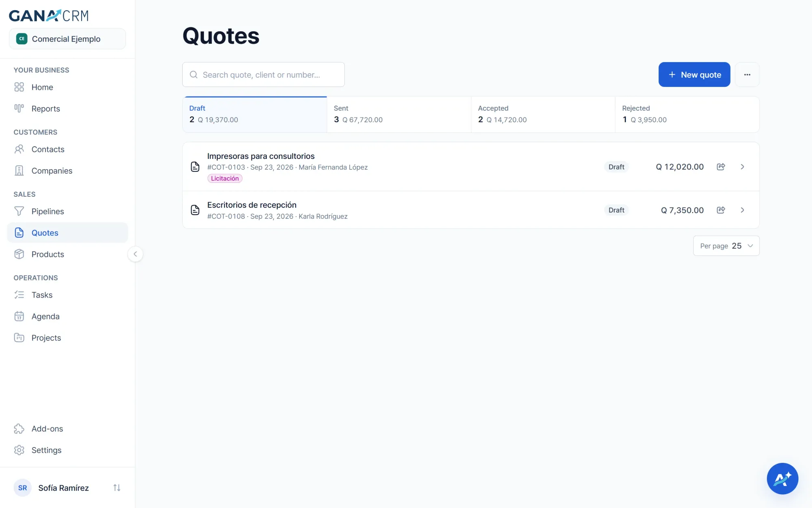The height and width of the screenshot is (508, 812).
Task: Open Add-ons puzzle icon
Action: (19, 429)
